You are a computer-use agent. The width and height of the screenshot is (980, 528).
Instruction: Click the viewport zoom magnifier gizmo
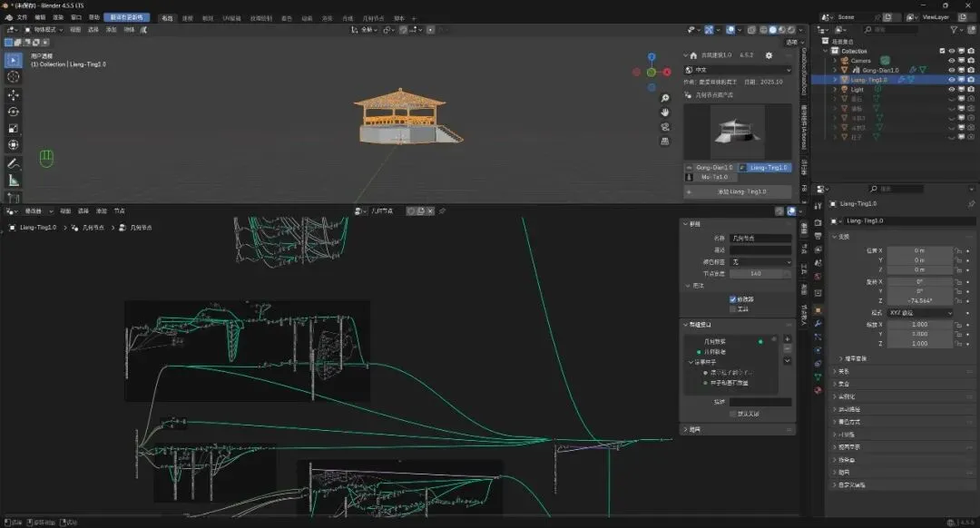(665, 98)
